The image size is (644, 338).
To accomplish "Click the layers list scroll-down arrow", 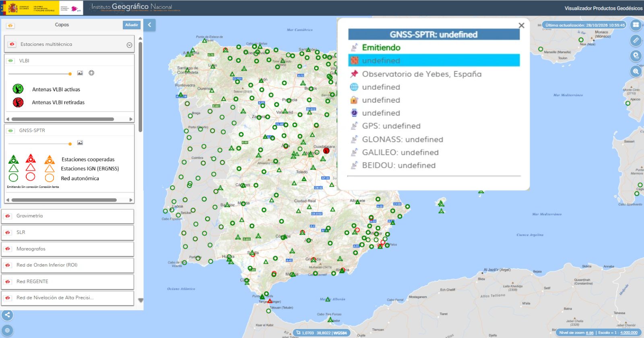I will (x=140, y=300).
